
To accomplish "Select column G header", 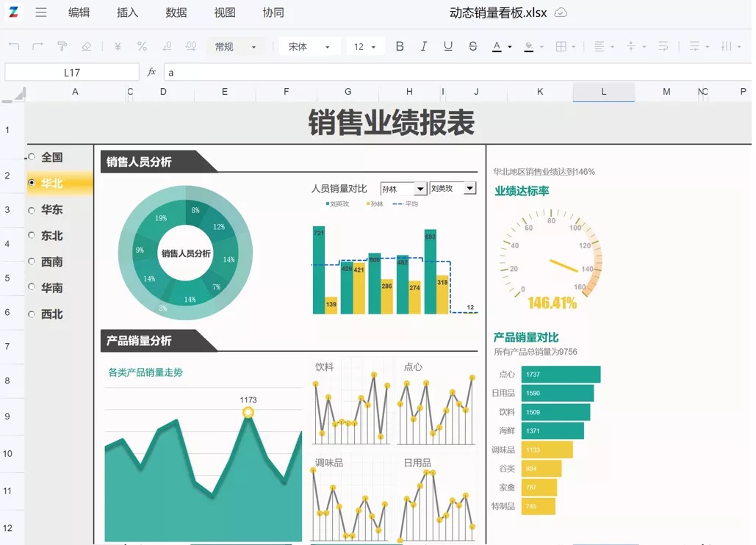I will click(348, 92).
